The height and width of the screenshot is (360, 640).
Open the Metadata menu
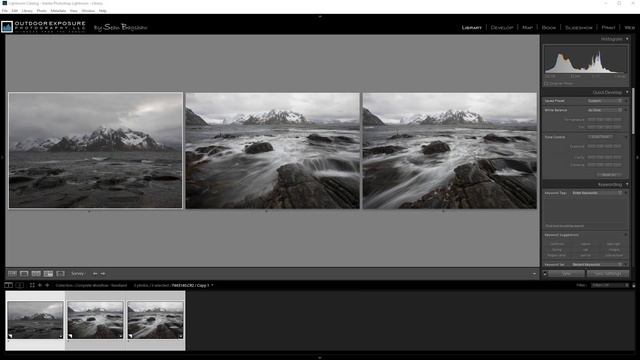(x=58, y=11)
